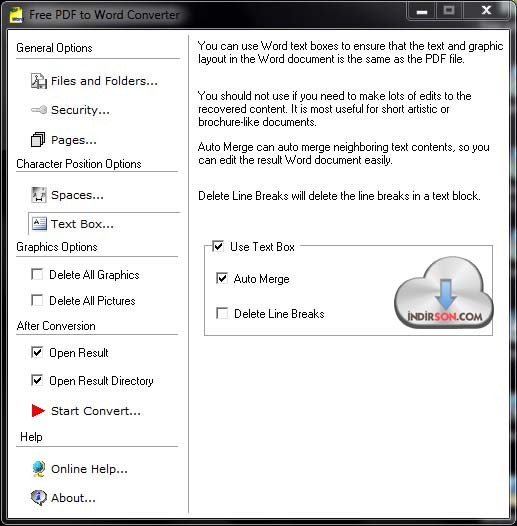This screenshot has height=526, width=517.
Task: Click the Spaces option icon
Action: click(x=39, y=195)
